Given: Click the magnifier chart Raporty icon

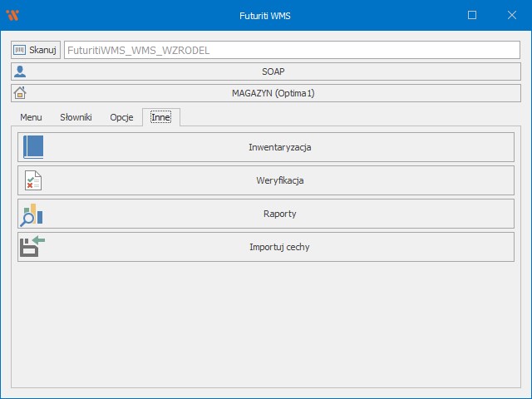Looking at the screenshot, I should 32,214.
